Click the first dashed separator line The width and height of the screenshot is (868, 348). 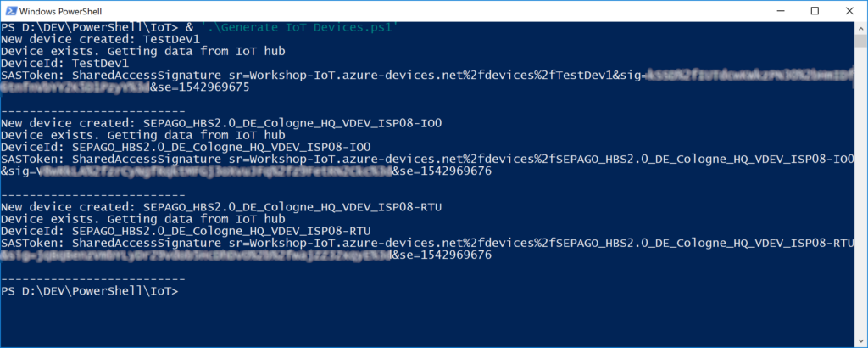click(92, 111)
